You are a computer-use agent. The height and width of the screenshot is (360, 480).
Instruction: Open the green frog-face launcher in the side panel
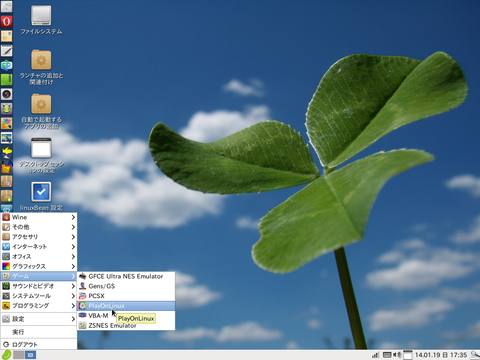click(6, 108)
